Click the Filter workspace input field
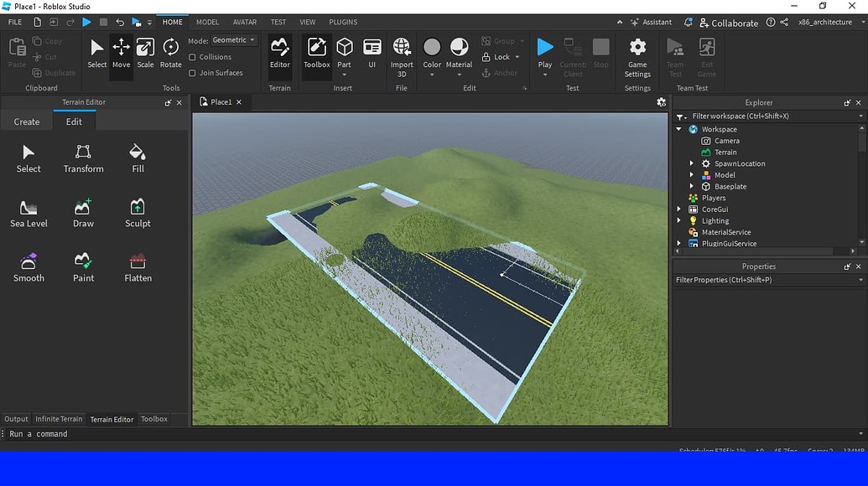Viewport: 868px width, 486px height. pyautogui.click(x=770, y=116)
